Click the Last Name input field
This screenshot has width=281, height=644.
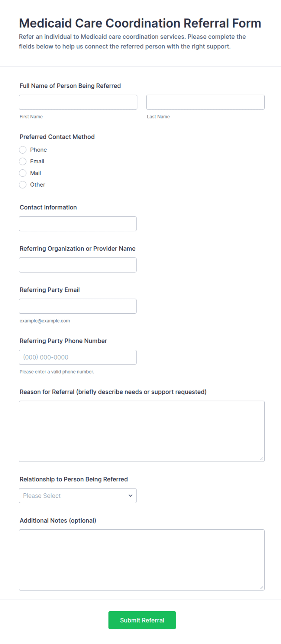(x=205, y=102)
